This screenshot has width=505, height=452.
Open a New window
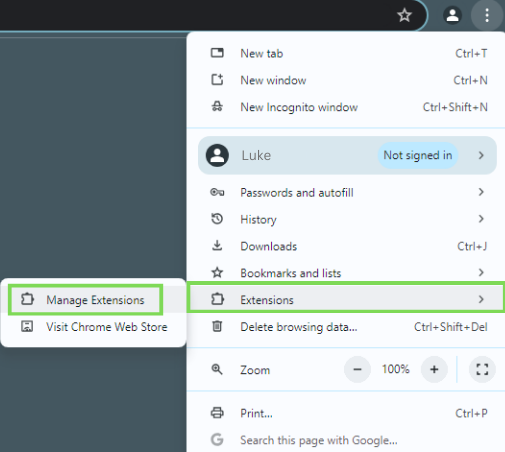(346, 80)
